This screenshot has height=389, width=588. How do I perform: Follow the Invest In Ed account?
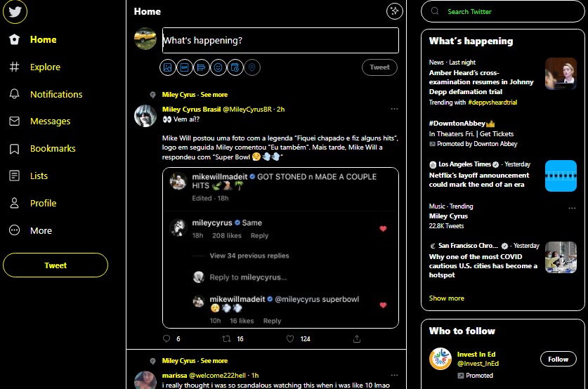pyautogui.click(x=558, y=359)
